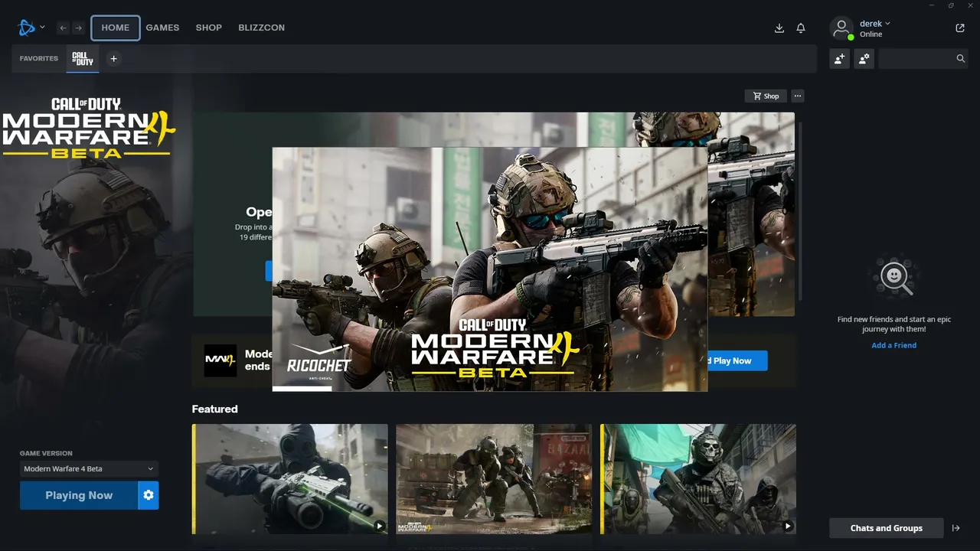Expand the derek account dropdown
980x551 pixels.
(875, 24)
